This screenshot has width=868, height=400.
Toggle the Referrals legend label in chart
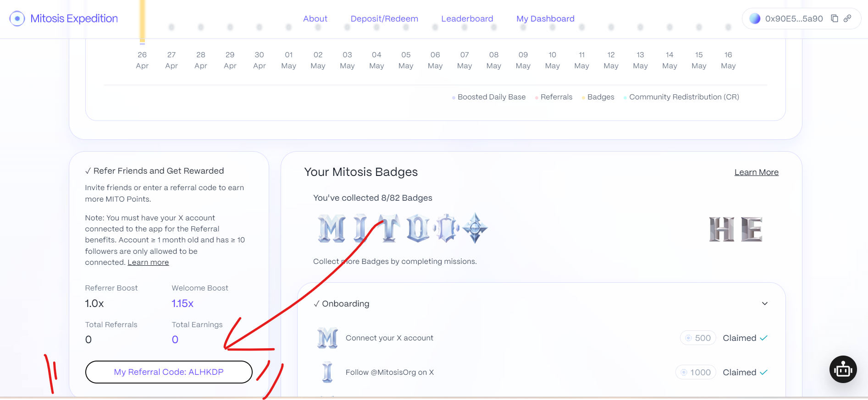tap(556, 97)
